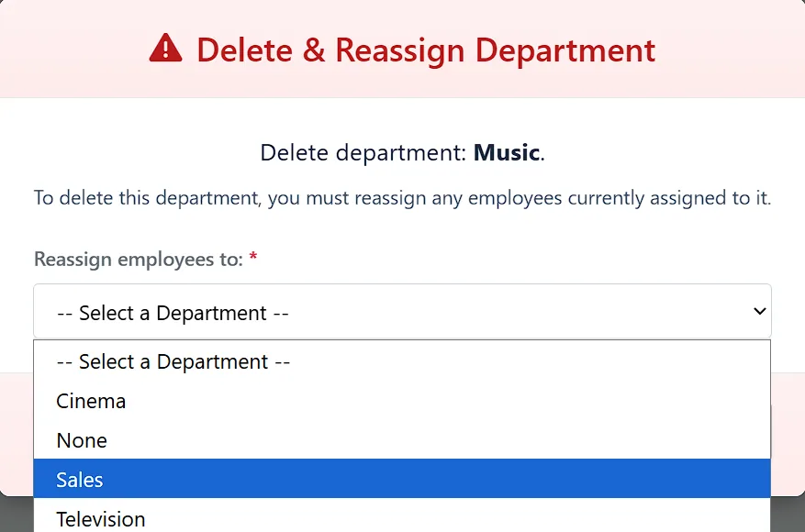
Task: Click the reassignment instruction text
Action: point(402,198)
